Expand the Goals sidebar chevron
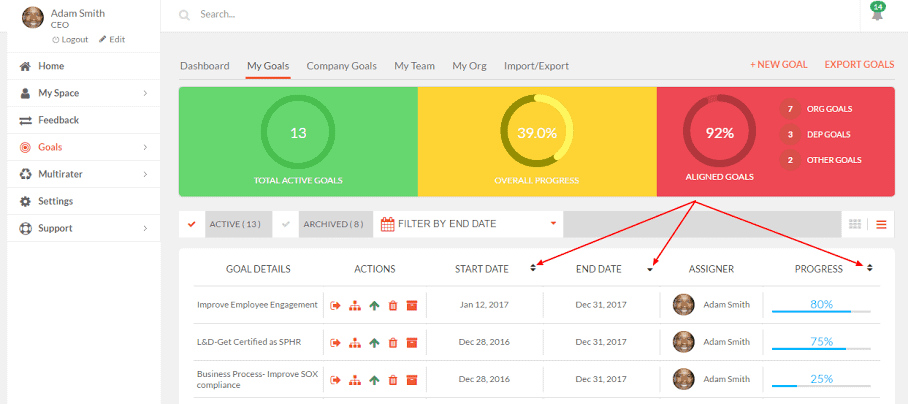This screenshot has width=908, height=404. point(145,148)
